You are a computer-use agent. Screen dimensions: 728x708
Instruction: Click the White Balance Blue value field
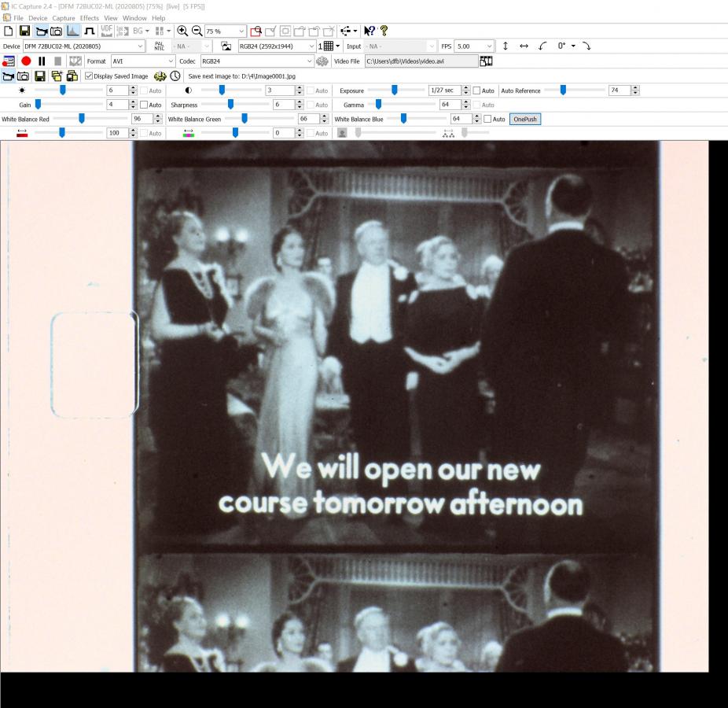[461, 119]
